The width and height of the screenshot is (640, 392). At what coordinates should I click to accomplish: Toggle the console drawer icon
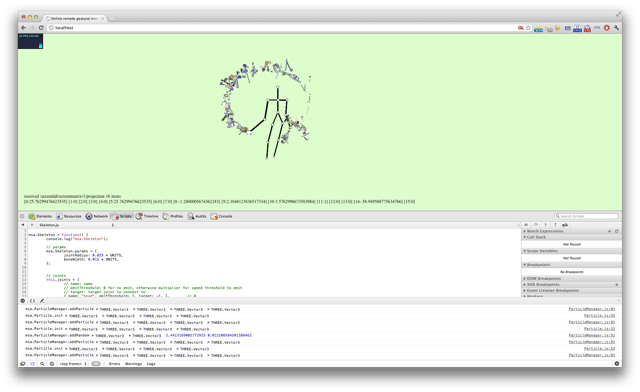coord(32,363)
